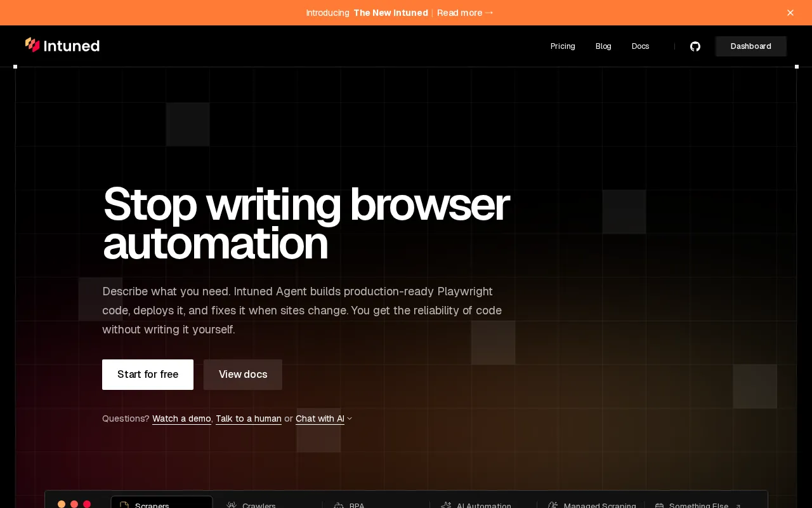
Task: Open the Read more banner link
Action: (465, 13)
